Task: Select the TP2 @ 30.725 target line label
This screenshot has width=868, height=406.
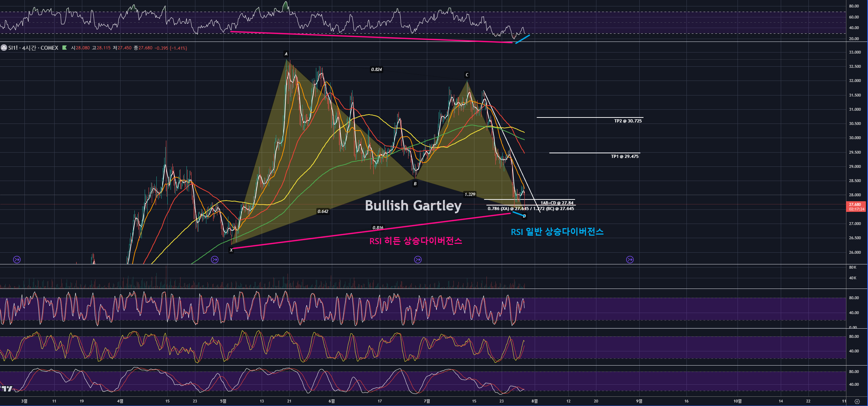Action: [x=628, y=121]
